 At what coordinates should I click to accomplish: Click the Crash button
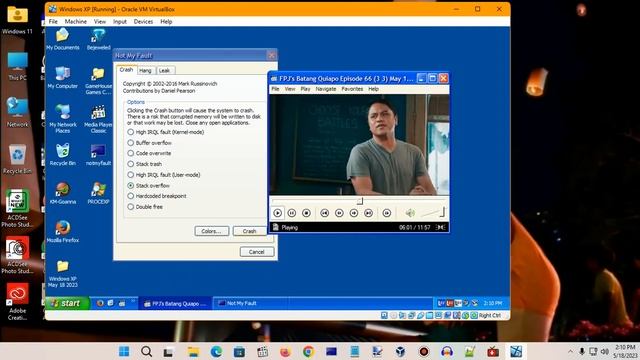point(249,231)
